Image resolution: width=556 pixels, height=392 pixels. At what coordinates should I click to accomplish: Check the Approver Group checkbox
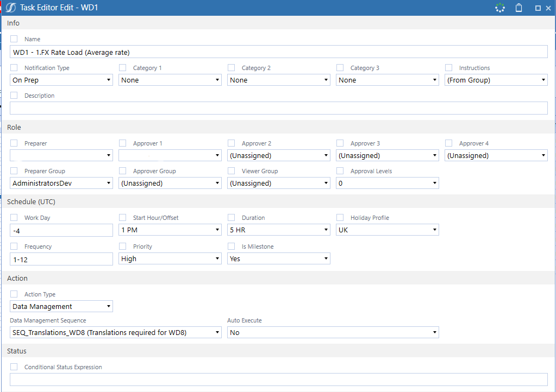[122, 170]
